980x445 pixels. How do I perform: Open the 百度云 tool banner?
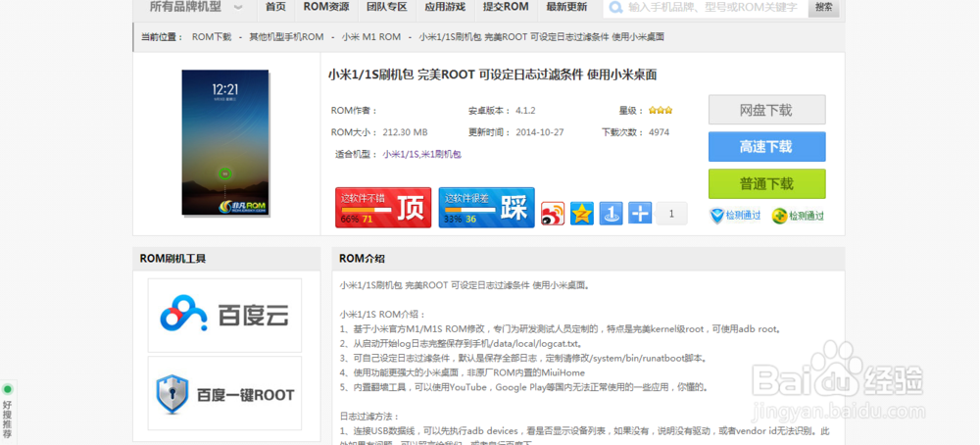(224, 315)
